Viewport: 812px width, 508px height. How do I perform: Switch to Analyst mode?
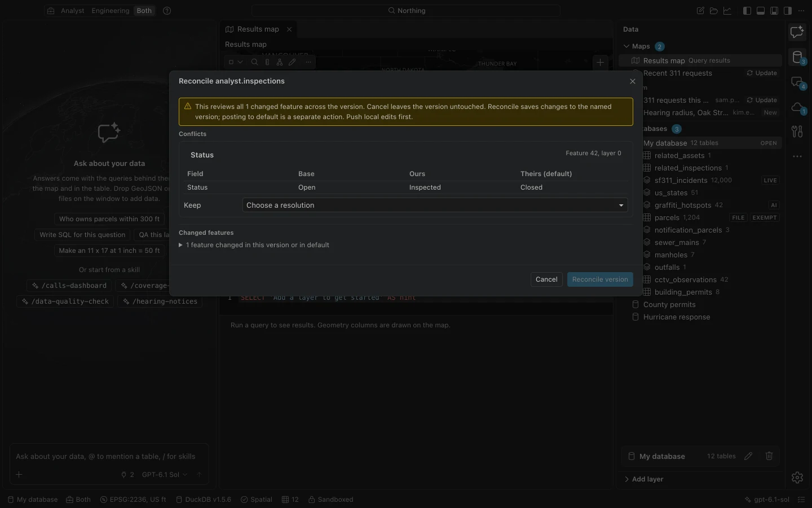(x=72, y=11)
